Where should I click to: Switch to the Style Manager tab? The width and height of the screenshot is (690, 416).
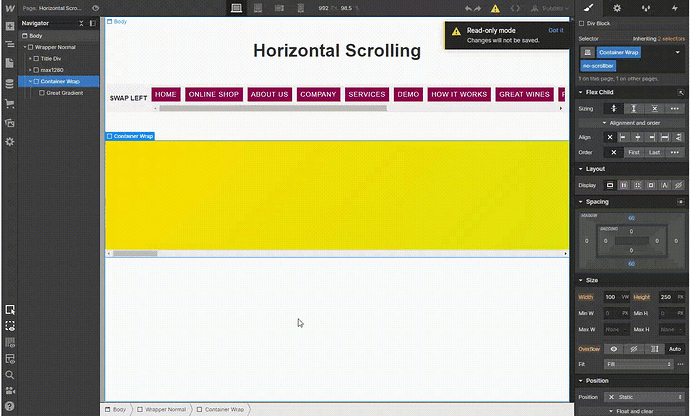click(x=646, y=8)
